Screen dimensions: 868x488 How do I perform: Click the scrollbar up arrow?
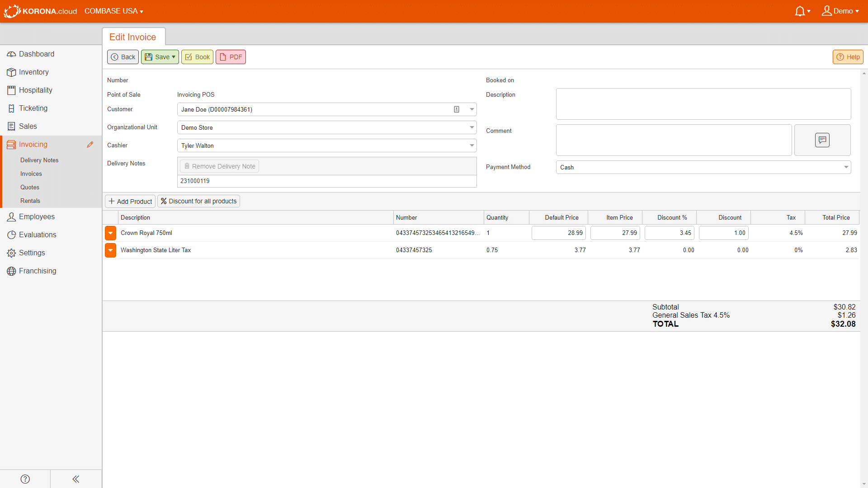[x=864, y=73]
